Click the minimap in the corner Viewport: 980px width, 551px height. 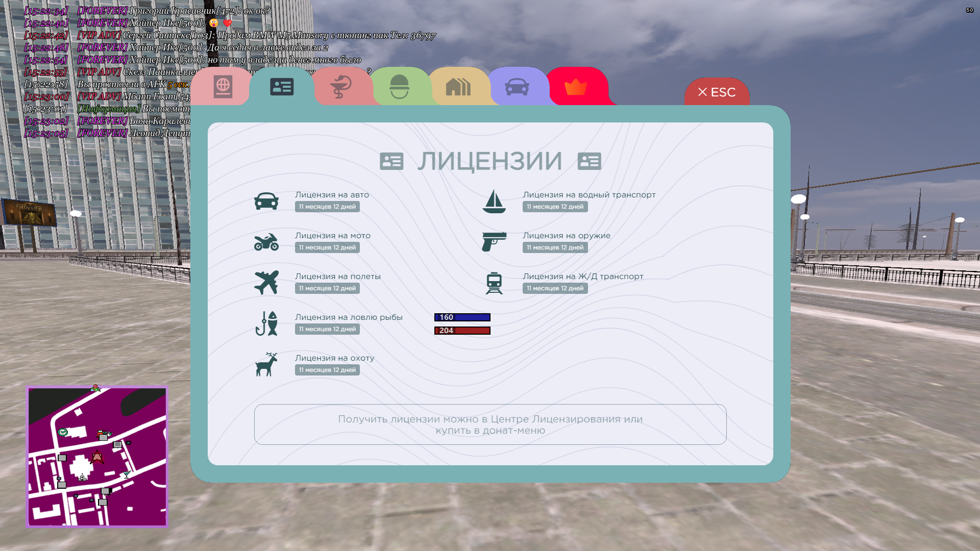97,457
